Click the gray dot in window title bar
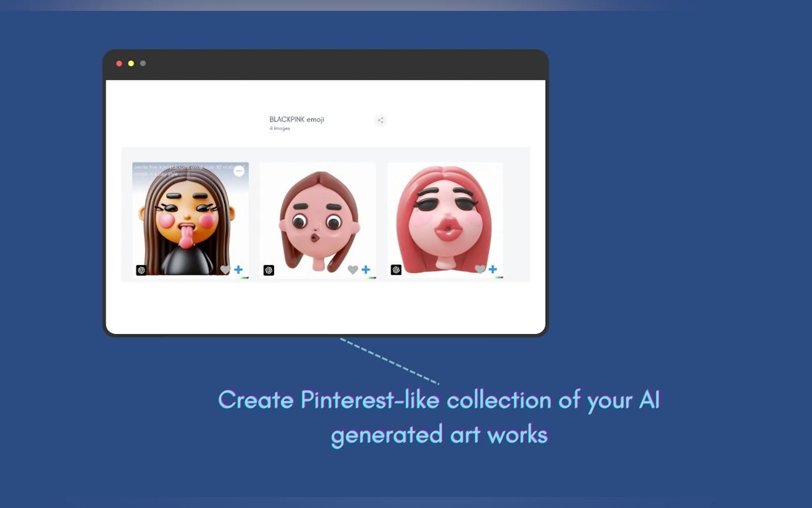 click(x=143, y=63)
